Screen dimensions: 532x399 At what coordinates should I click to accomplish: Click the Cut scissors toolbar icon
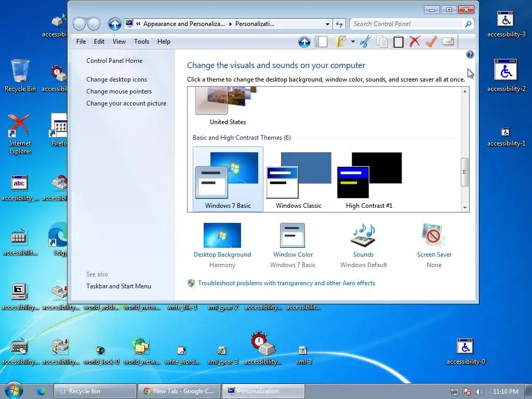pyautogui.click(x=365, y=42)
